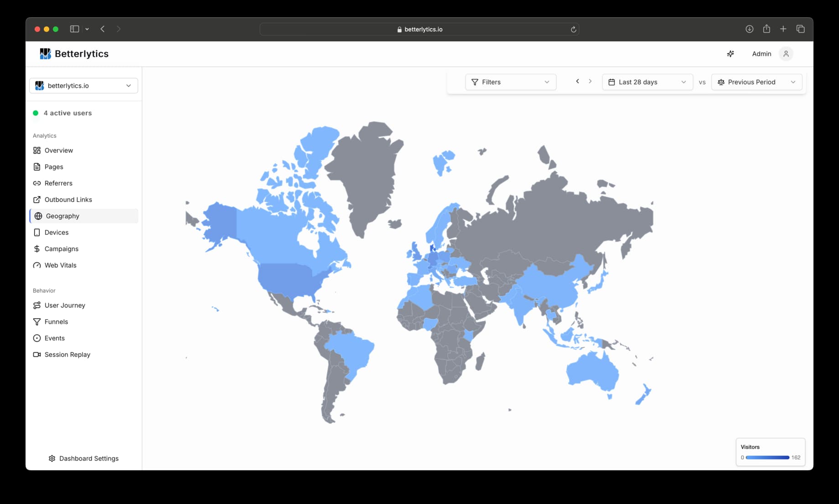
Task: Click the sparkle AI icon in header
Action: point(730,53)
